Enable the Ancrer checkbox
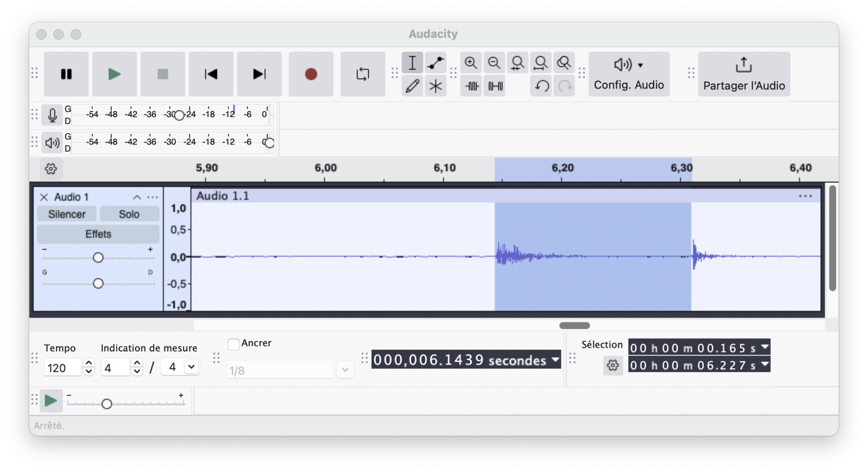 click(x=233, y=344)
